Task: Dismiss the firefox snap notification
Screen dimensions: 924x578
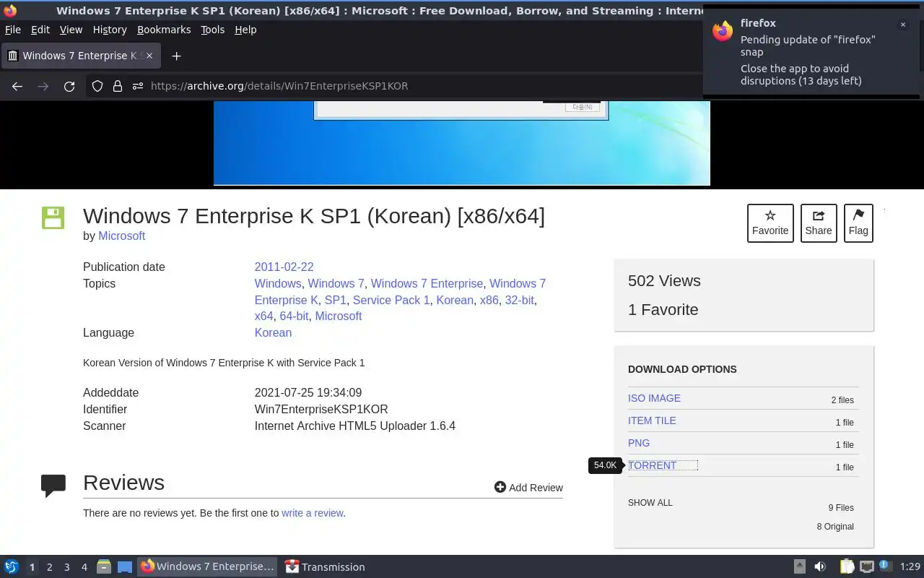Action: (x=902, y=25)
